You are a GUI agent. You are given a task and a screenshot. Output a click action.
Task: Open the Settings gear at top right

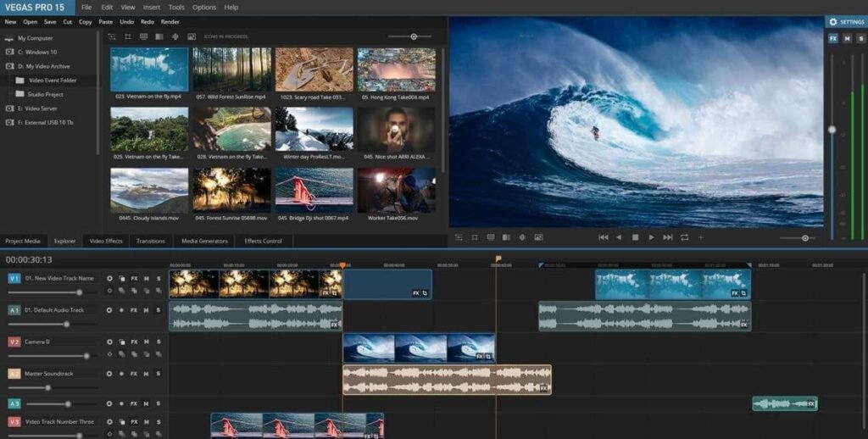pyautogui.click(x=833, y=22)
